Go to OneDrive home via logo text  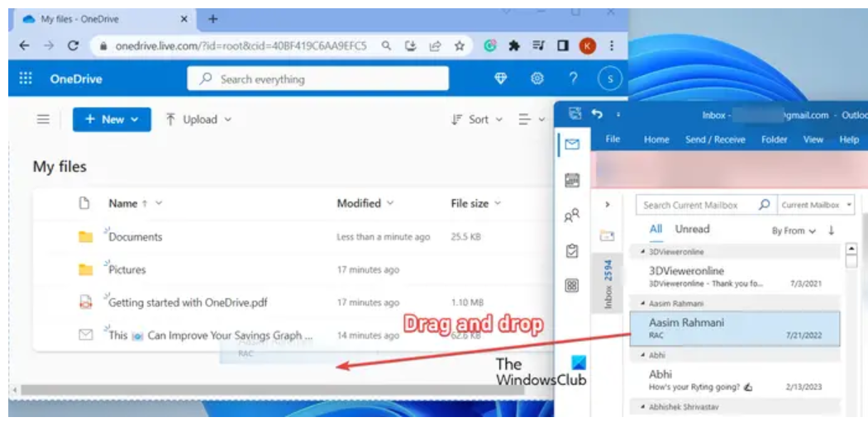coord(76,78)
